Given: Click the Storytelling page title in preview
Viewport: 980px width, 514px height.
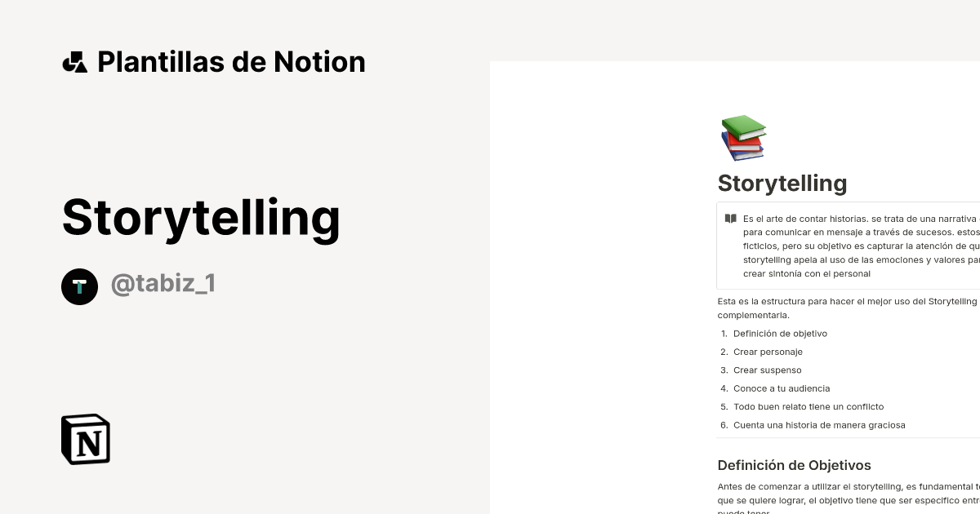Looking at the screenshot, I should tap(782, 183).
